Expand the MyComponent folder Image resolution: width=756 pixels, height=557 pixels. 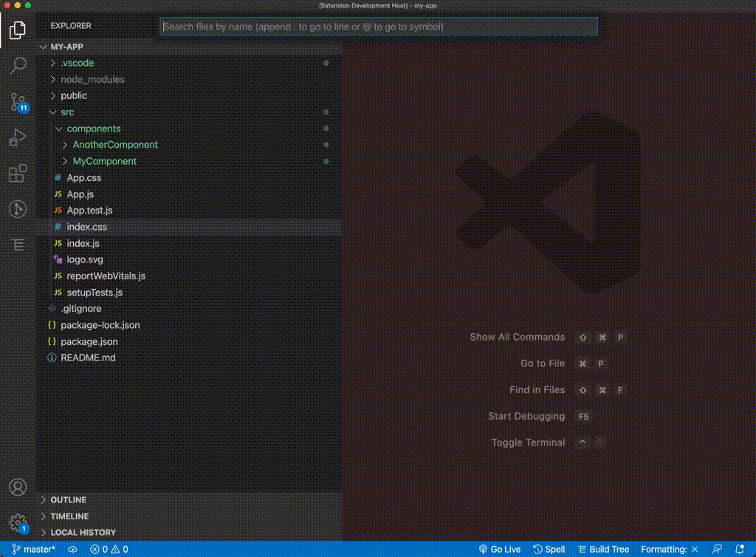[189, 161]
